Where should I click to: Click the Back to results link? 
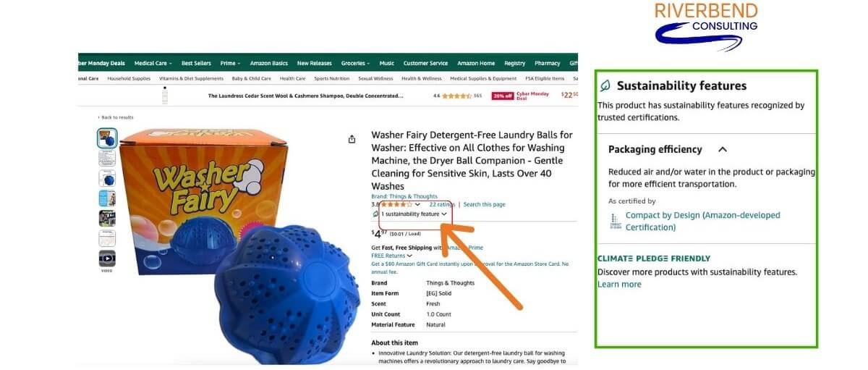tap(116, 117)
